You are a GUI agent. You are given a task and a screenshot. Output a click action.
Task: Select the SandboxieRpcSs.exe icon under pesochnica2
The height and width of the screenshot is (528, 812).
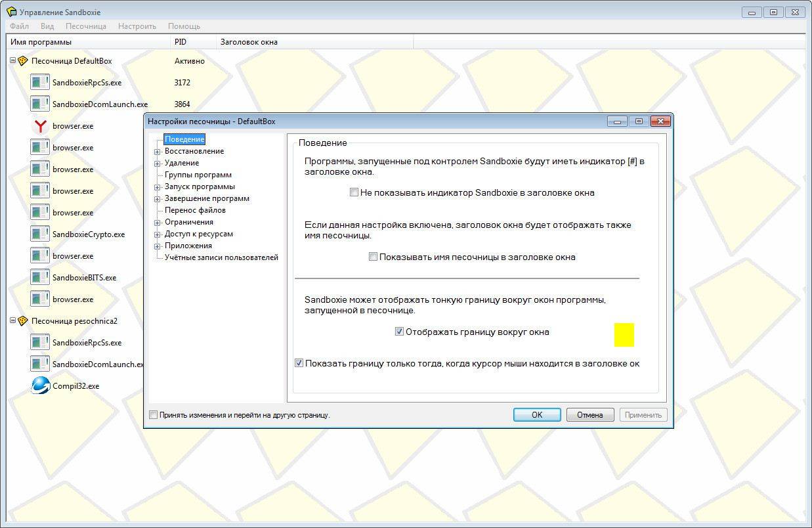(x=40, y=343)
